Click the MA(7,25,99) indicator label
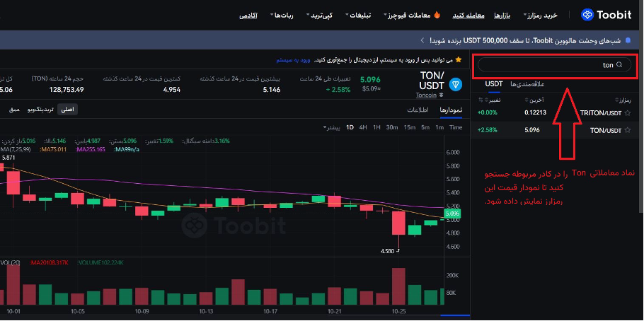The width and height of the screenshot is (644, 321). pos(16,149)
